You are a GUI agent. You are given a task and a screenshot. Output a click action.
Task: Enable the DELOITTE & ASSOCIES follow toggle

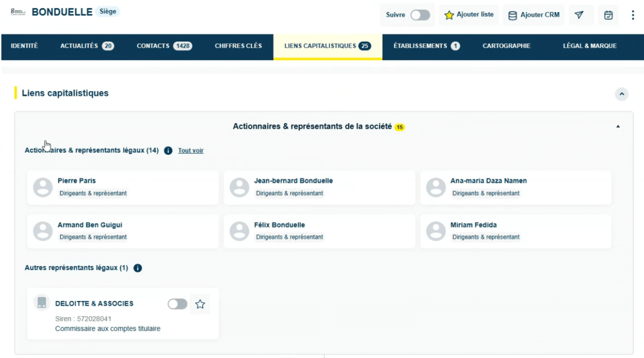(178, 304)
